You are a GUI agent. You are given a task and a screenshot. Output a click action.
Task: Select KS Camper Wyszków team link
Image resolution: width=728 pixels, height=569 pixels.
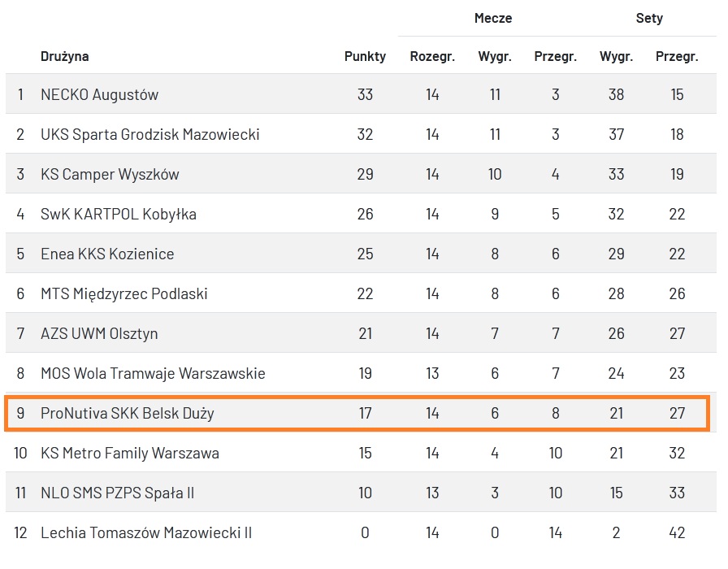coord(110,174)
